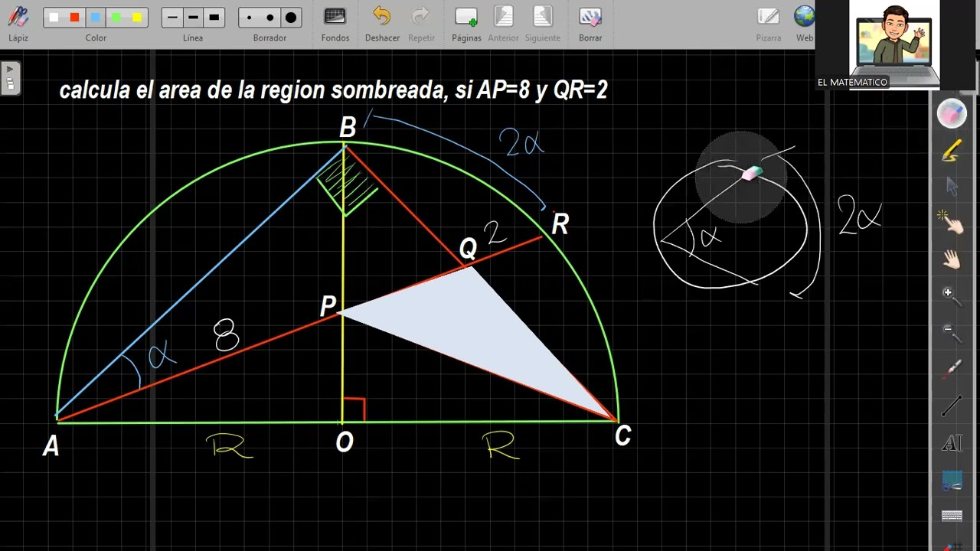The width and height of the screenshot is (980, 551).
Task: Click the Repetir redo arrow
Action: point(420,17)
